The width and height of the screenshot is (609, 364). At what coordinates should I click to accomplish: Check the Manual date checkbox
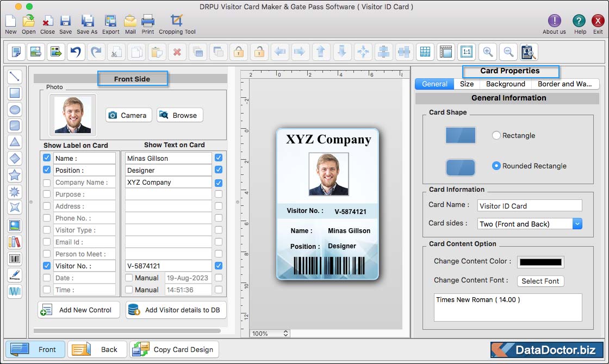[x=129, y=278]
